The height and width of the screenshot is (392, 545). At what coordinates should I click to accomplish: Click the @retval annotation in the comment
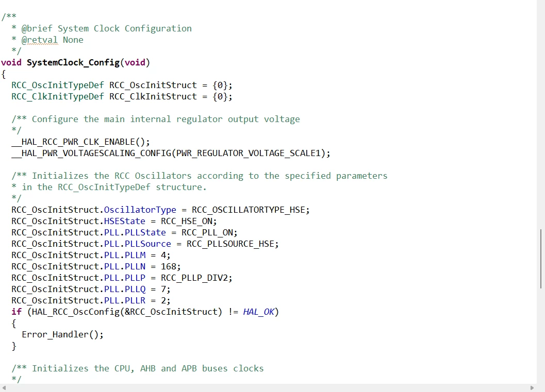pyautogui.click(x=40, y=40)
